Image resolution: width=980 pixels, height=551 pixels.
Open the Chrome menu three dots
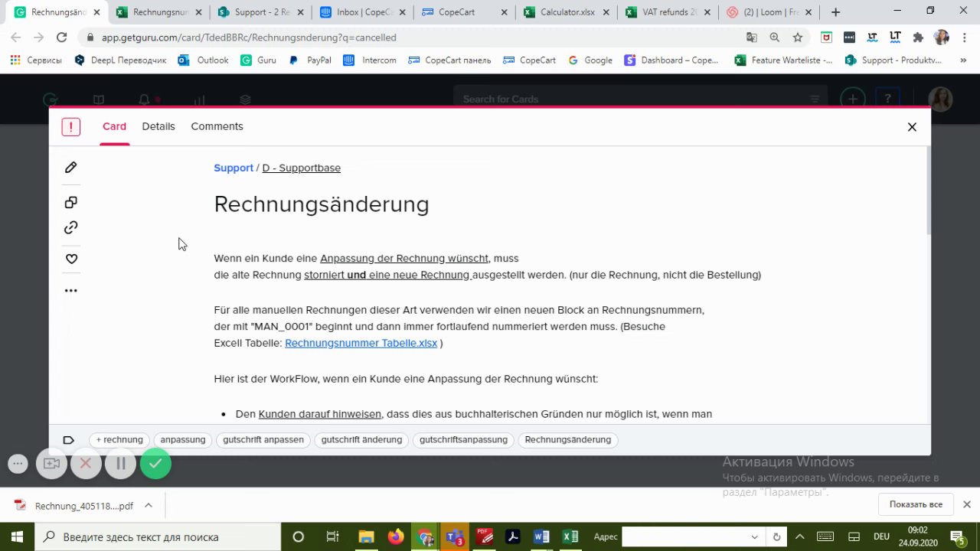[x=965, y=37]
